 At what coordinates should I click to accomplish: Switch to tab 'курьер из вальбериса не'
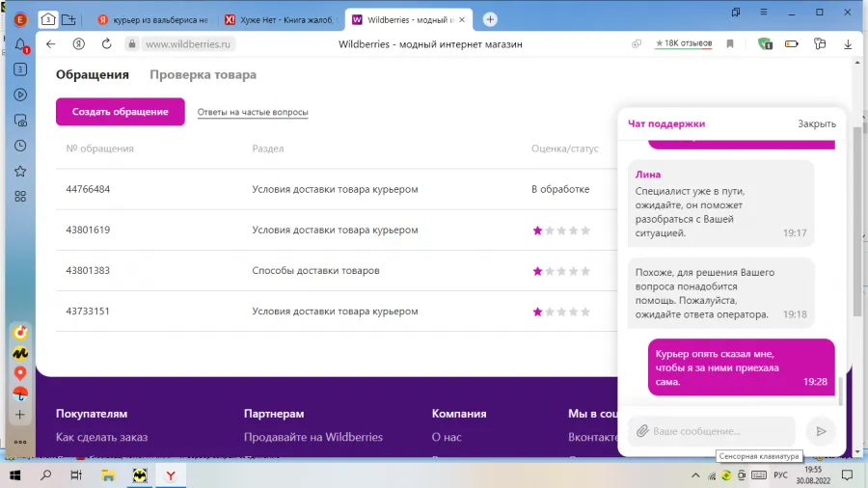click(x=153, y=19)
